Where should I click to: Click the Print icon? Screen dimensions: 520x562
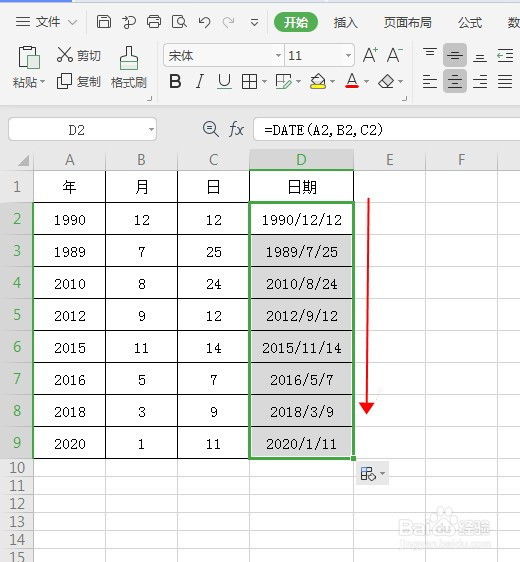(x=154, y=22)
